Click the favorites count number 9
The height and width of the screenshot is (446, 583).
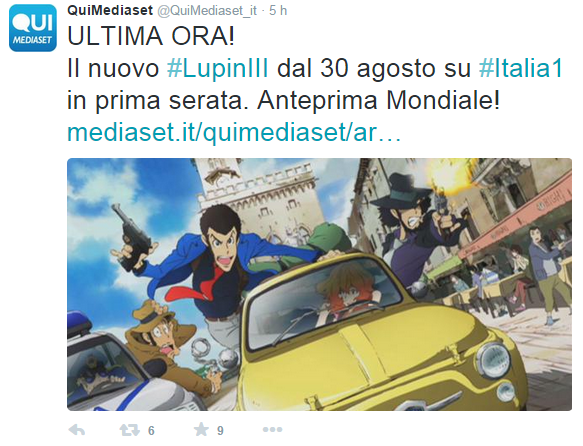pyautogui.click(x=220, y=430)
